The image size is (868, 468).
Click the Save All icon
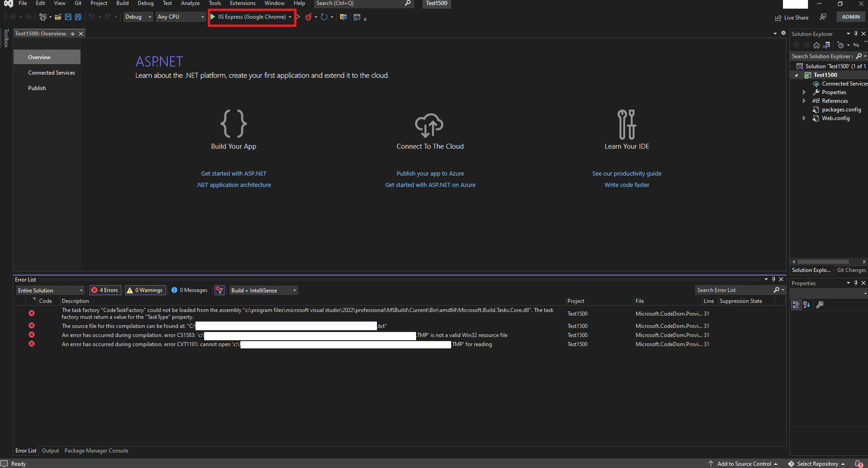pyautogui.click(x=78, y=17)
